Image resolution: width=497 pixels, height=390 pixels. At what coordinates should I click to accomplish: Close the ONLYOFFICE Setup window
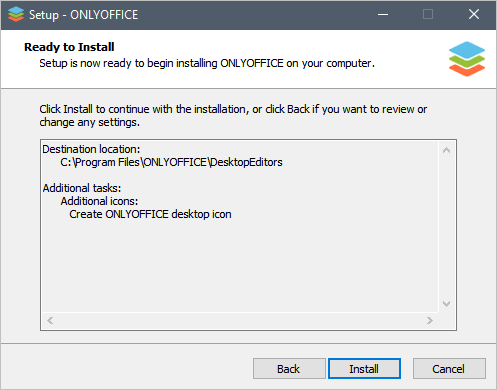[x=474, y=14]
